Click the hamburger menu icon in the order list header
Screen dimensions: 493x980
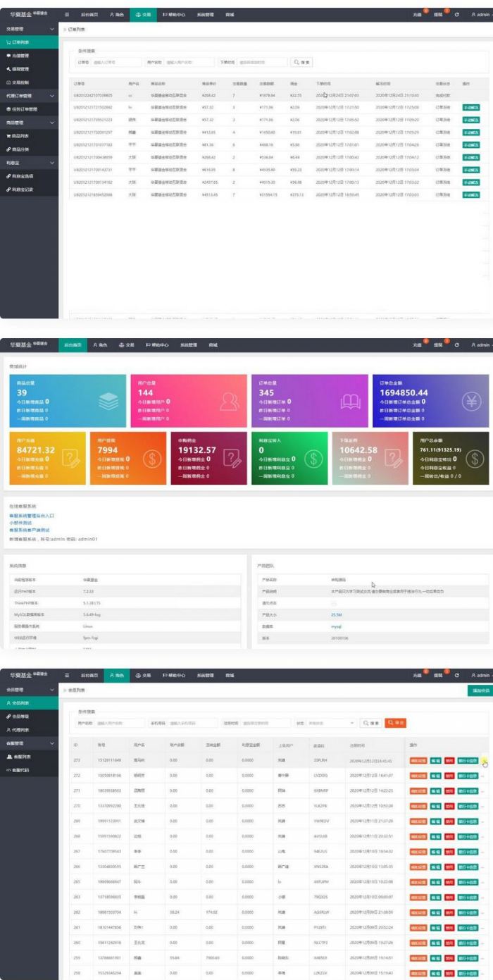(x=67, y=14)
